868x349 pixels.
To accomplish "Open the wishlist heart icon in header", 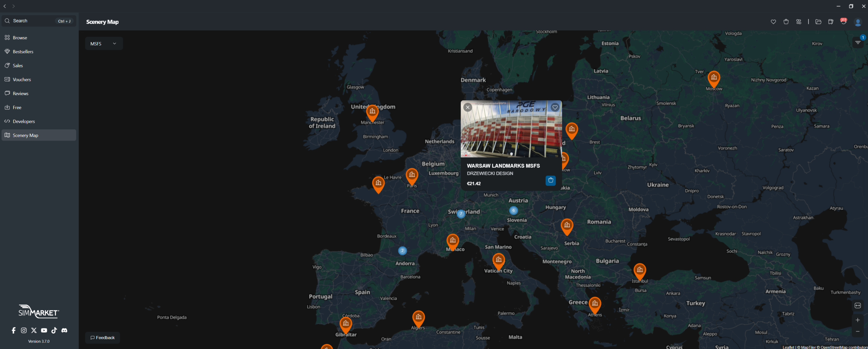I will [773, 22].
